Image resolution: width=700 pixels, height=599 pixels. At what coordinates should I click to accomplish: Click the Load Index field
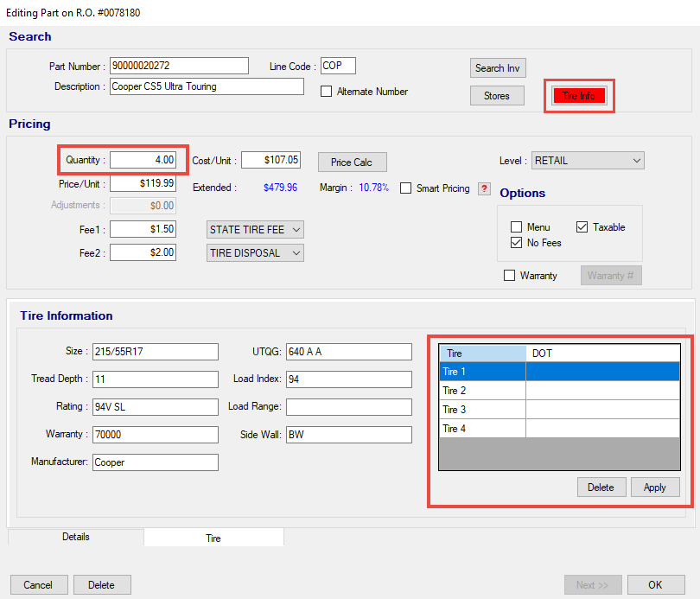coord(349,379)
